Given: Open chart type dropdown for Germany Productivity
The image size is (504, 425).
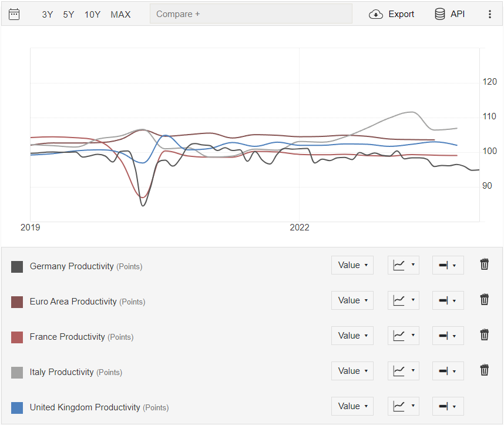Looking at the screenshot, I should point(404,265).
